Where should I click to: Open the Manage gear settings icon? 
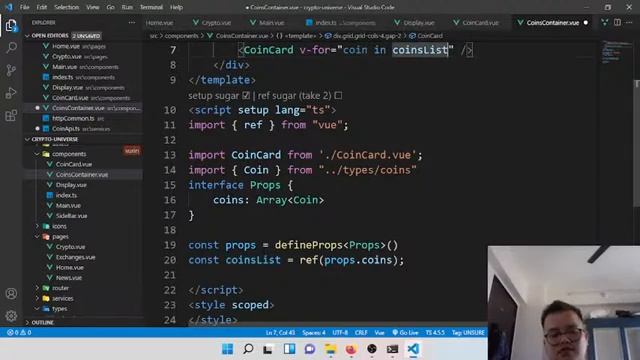[11, 316]
